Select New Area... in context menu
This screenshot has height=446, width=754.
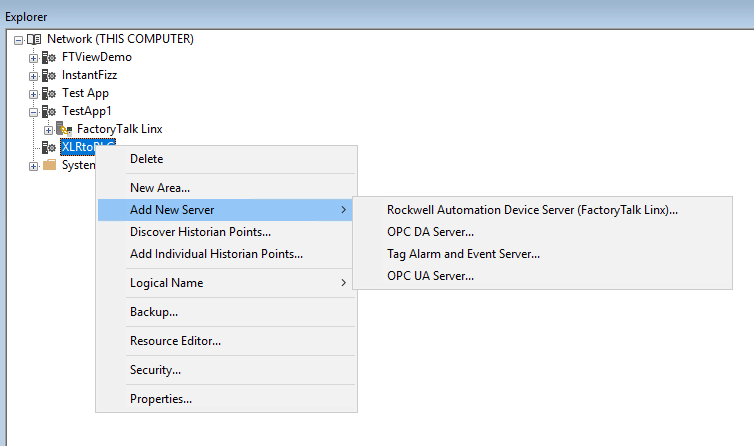click(x=226, y=188)
